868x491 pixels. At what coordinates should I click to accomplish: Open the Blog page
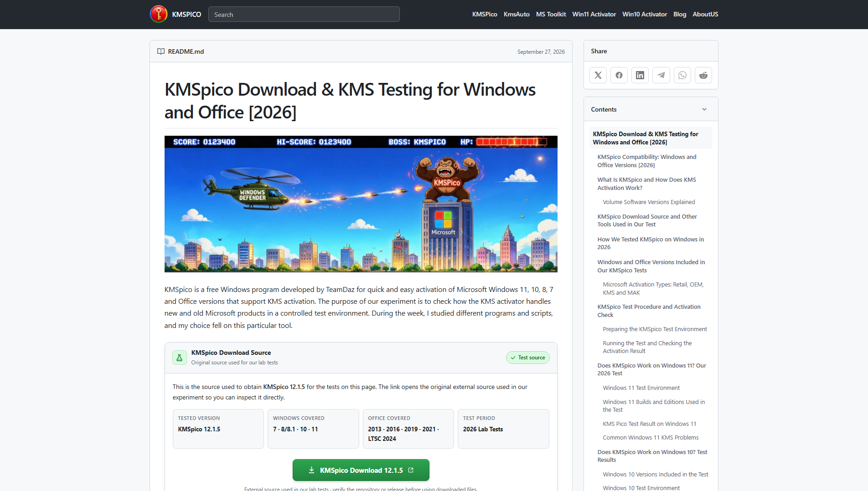[x=680, y=14]
